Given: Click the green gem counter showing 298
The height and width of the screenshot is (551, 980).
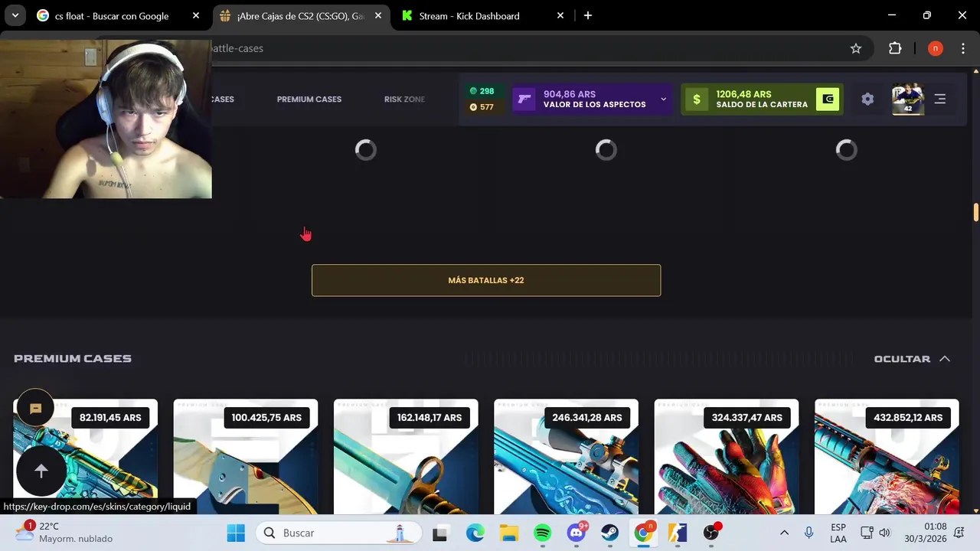Looking at the screenshot, I should pyautogui.click(x=482, y=91).
